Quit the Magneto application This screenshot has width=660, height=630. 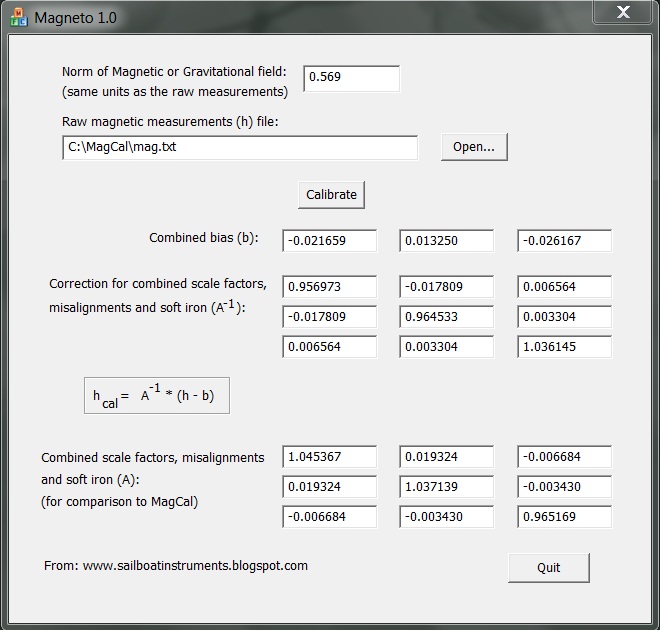[548, 568]
